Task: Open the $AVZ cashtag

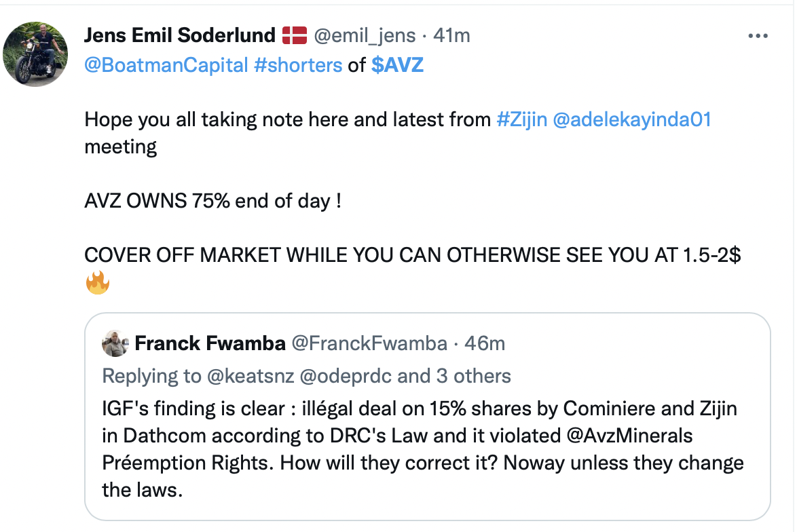Action: point(397,64)
